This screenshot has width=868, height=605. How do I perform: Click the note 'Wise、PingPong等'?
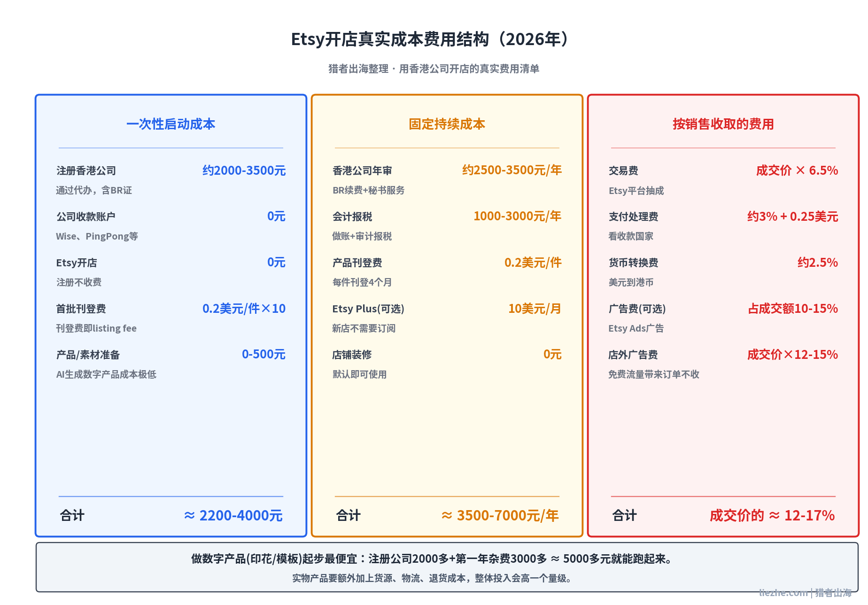tap(97, 236)
